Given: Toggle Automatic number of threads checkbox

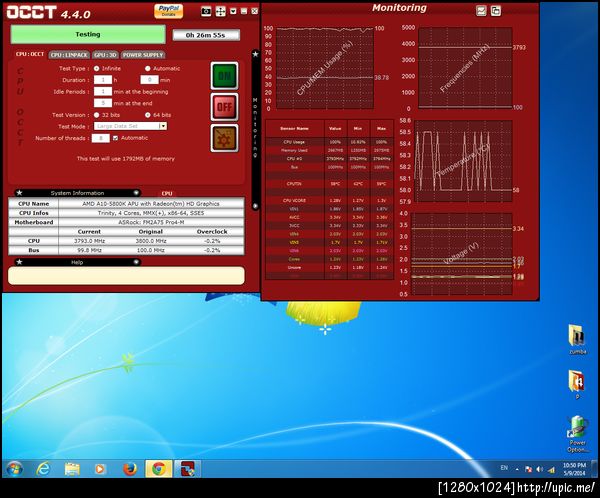Looking at the screenshot, I should 115,138.
